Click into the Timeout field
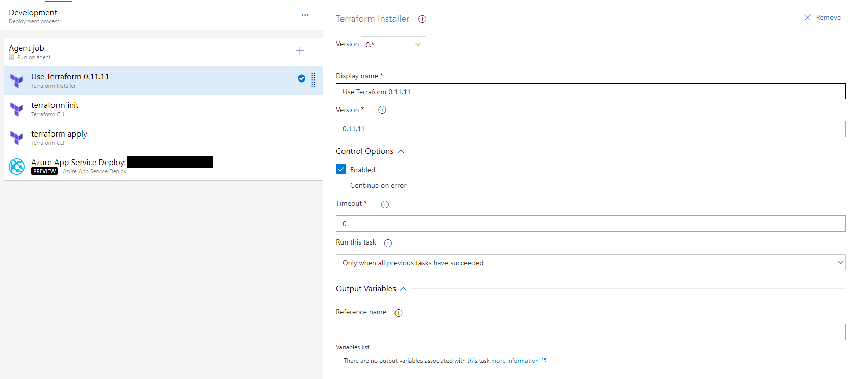Viewport: 868px width, 379px height. [590, 224]
